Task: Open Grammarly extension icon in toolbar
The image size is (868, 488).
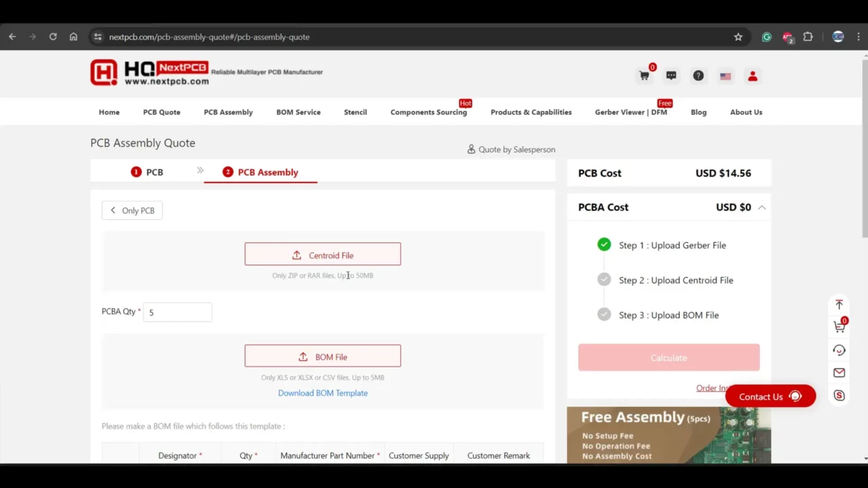Action: tap(767, 37)
